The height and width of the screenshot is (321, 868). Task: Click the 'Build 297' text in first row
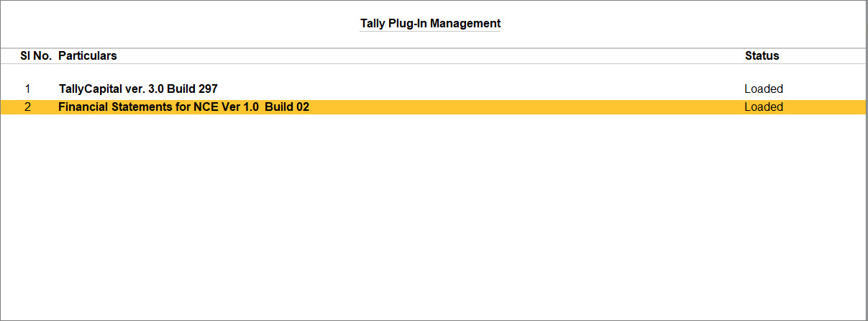(x=193, y=89)
